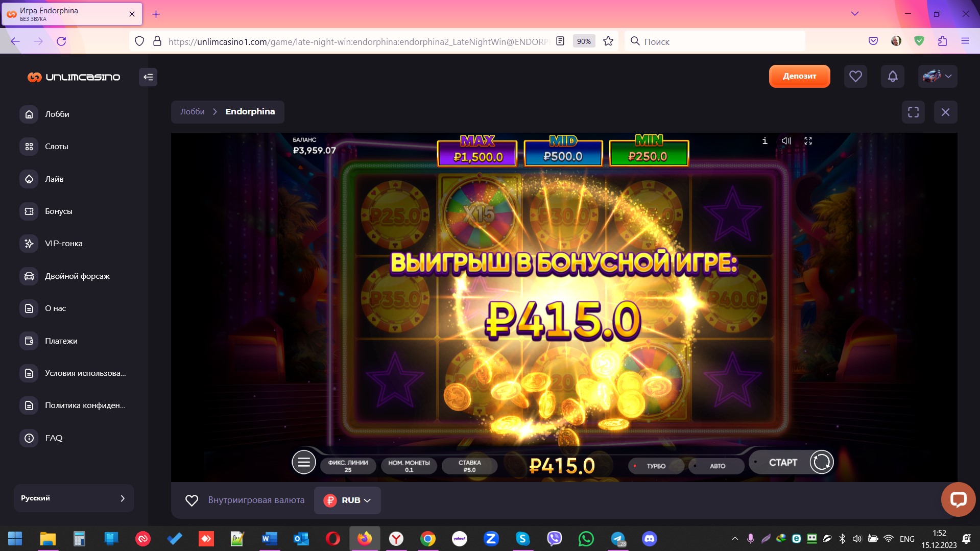Launch Google Chrome from the taskbar
The width and height of the screenshot is (980, 551).
[x=428, y=539]
